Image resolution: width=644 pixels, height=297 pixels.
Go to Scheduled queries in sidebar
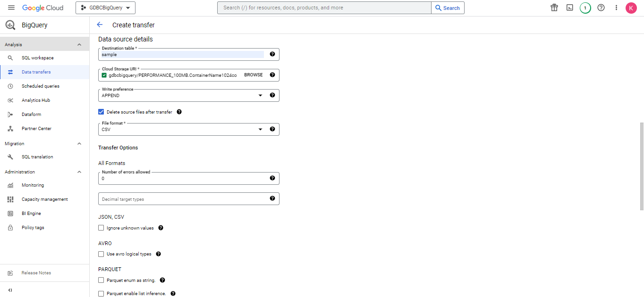tap(40, 86)
